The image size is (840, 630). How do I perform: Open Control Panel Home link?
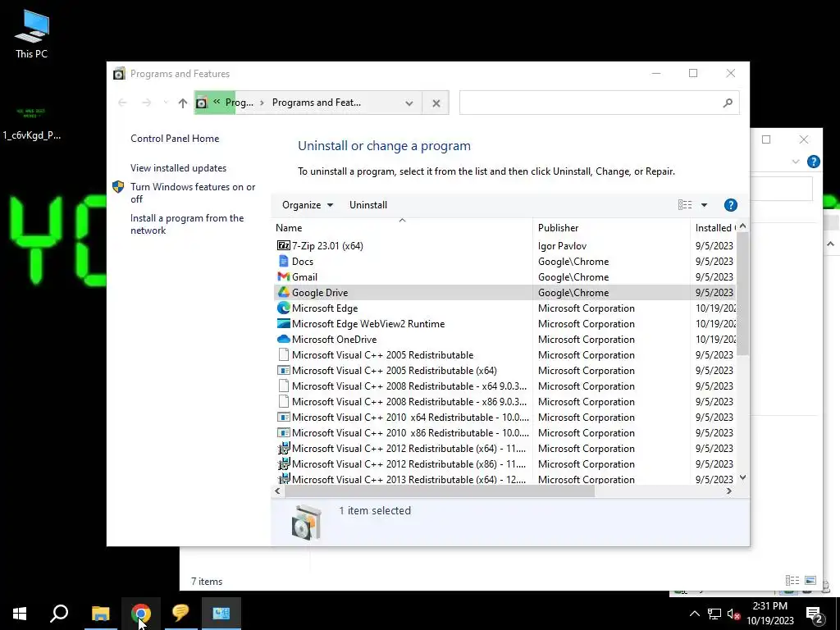[175, 138]
